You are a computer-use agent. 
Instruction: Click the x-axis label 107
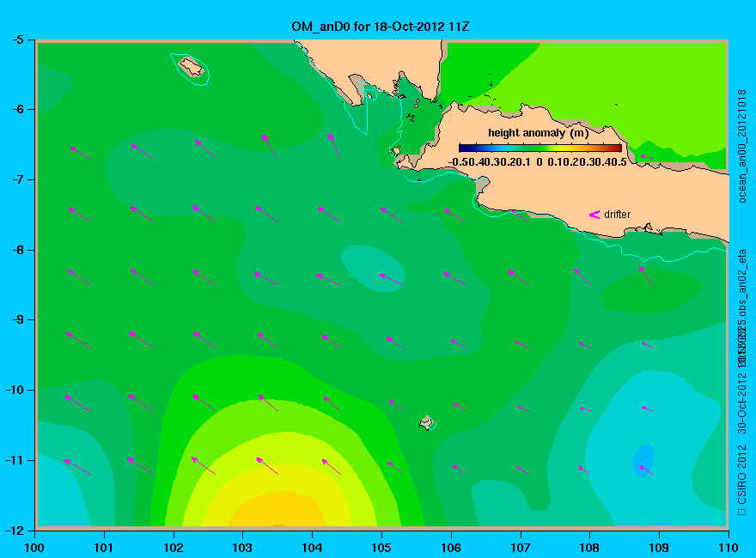[521, 548]
